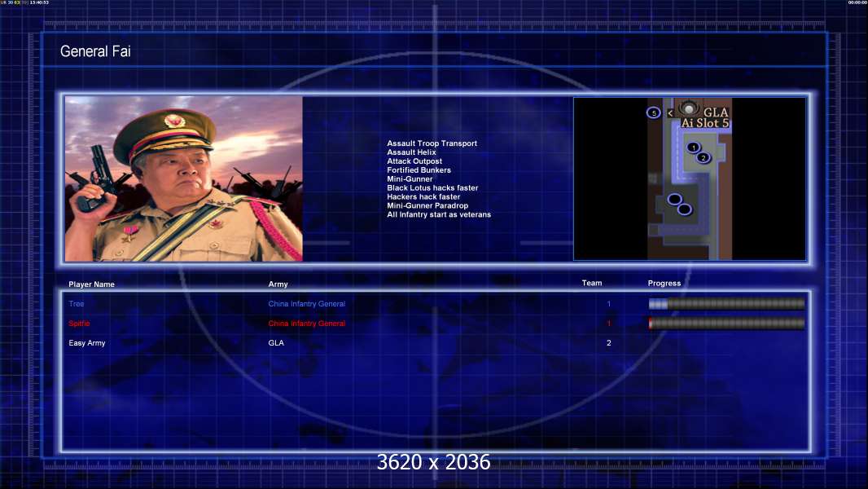Click team number 1 in Spitfie's row
This screenshot has height=489, width=868.
coord(609,324)
